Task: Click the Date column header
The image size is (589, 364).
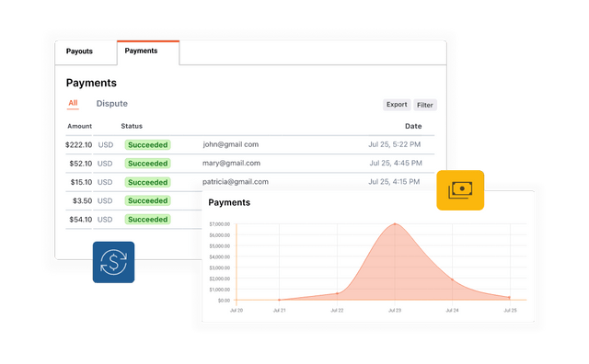Action: point(413,126)
